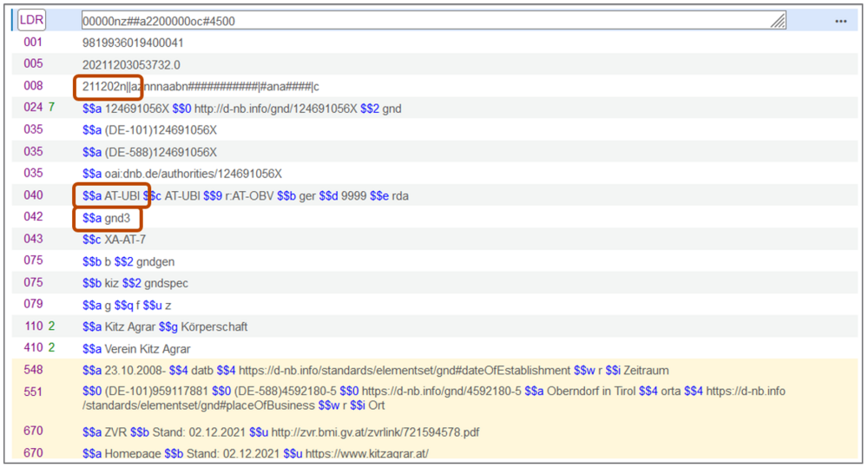
Task: Click the field tag 040
Action: 33,195
